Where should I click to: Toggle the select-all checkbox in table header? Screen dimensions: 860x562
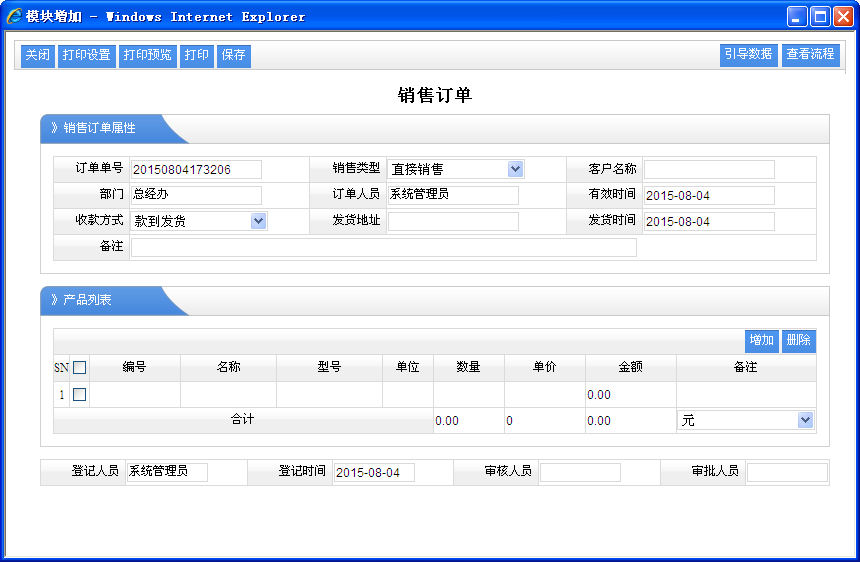coord(80,368)
